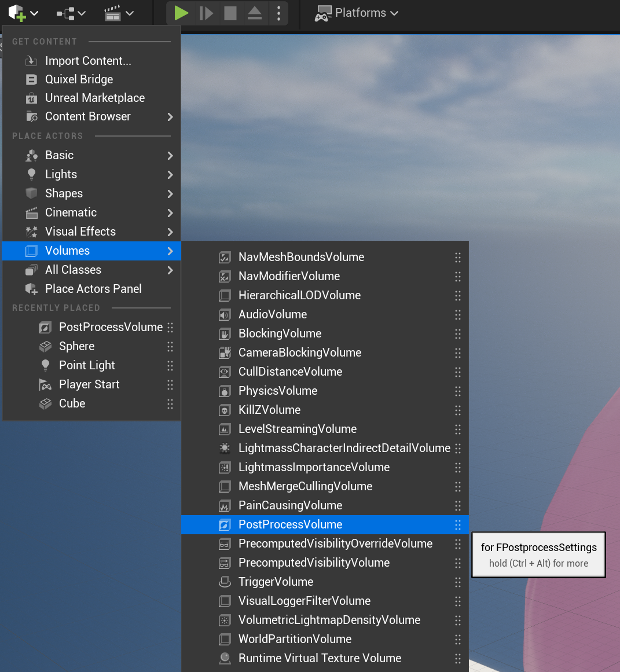The height and width of the screenshot is (672, 620).
Task: Open the Blueprints toolbar dropdown
Action: click(x=71, y=13)
